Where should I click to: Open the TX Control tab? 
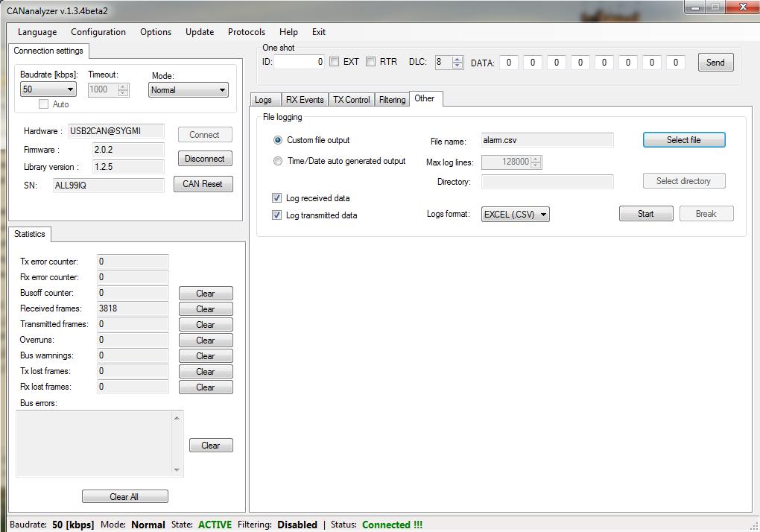(x=351, y=100)
